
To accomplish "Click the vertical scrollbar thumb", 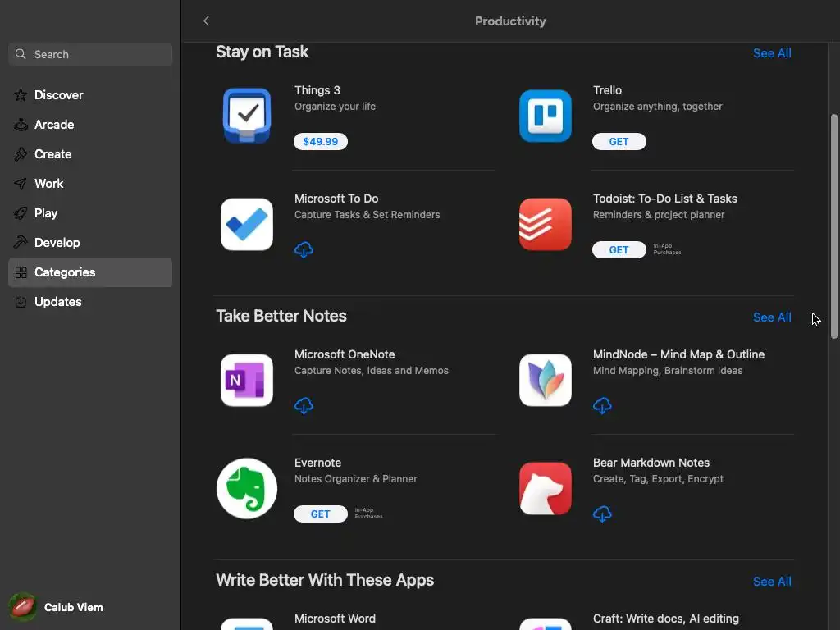I will (x=833, y=226).
